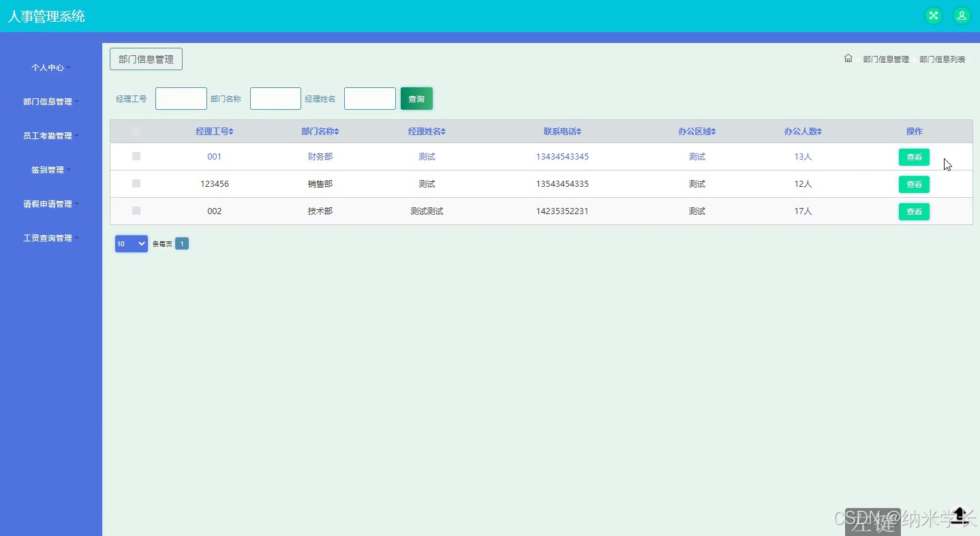Expand 个人中心 sidebar menu

pos(50,68)
